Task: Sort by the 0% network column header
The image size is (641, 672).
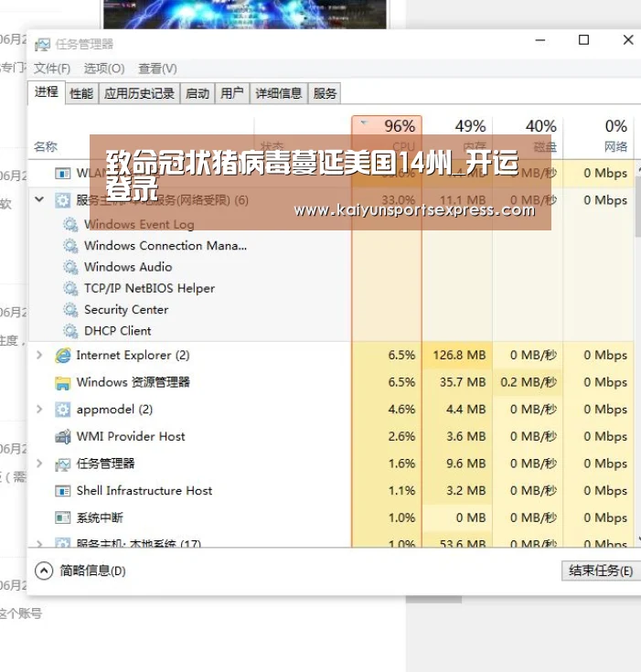Action: [x=598, y=136]
